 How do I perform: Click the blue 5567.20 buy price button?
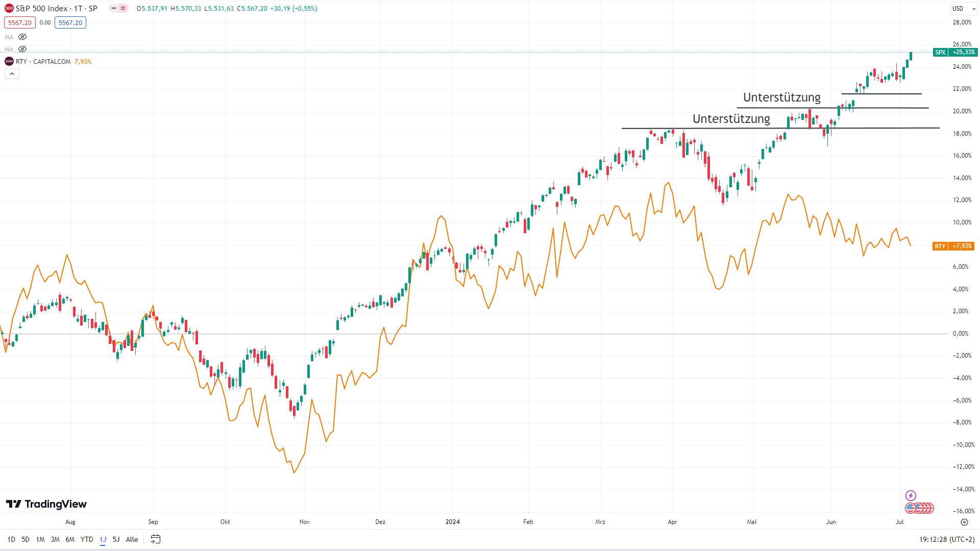[x=70, y=22]
